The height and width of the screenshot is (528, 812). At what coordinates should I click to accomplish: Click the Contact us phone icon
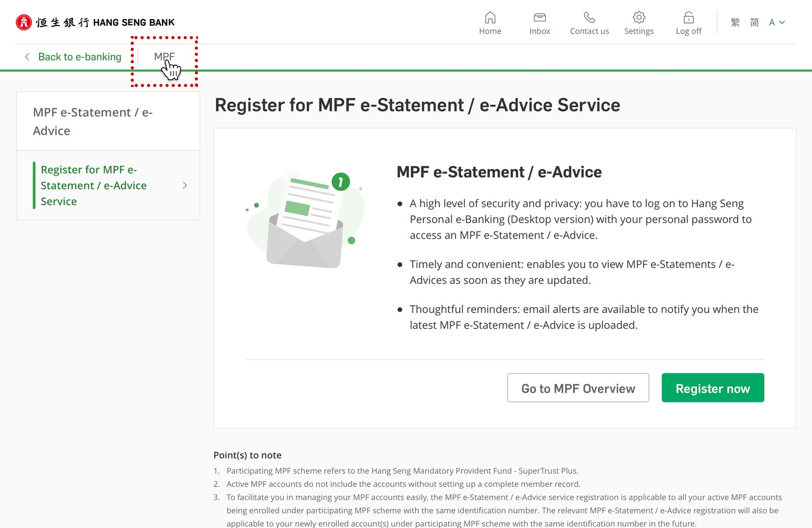[589, 18]
